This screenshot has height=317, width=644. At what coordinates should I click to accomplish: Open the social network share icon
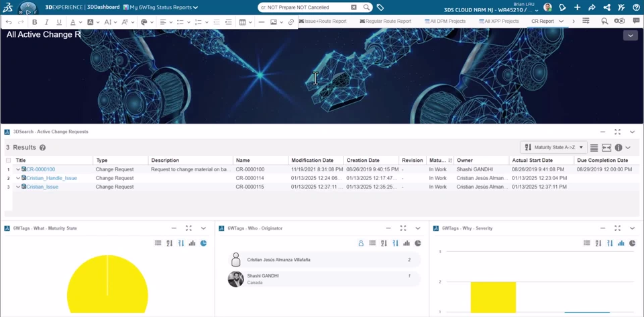pyautogui.click(x=606, y=7)
